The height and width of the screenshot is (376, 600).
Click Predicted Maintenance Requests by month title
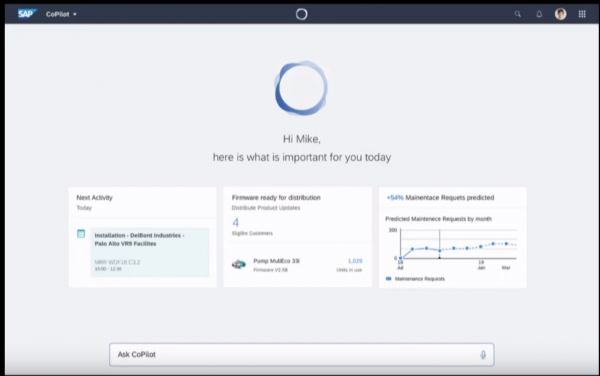pos(438,219)
